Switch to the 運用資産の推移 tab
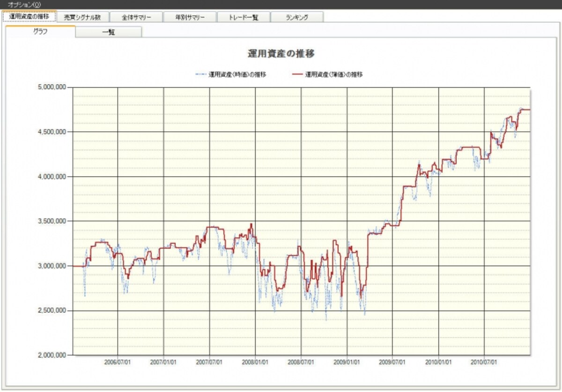The width and height of the screenshot is (562, 392). pyautogui.click(x=29, y=16)
